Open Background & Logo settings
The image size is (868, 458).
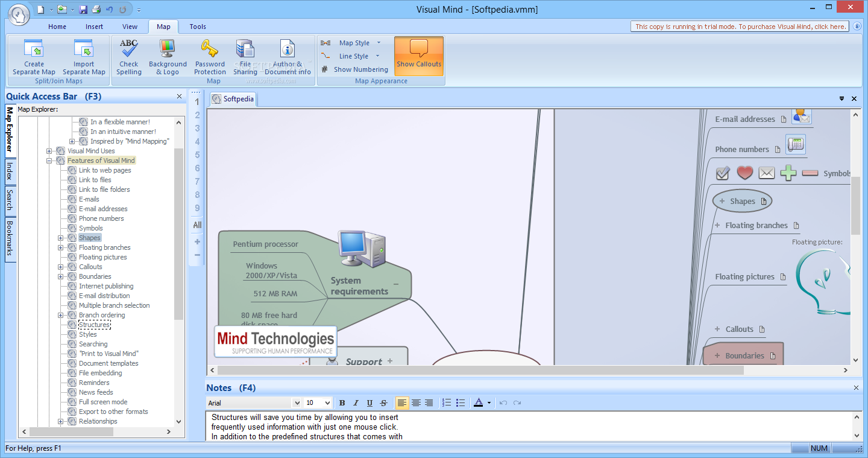[168, 57]
